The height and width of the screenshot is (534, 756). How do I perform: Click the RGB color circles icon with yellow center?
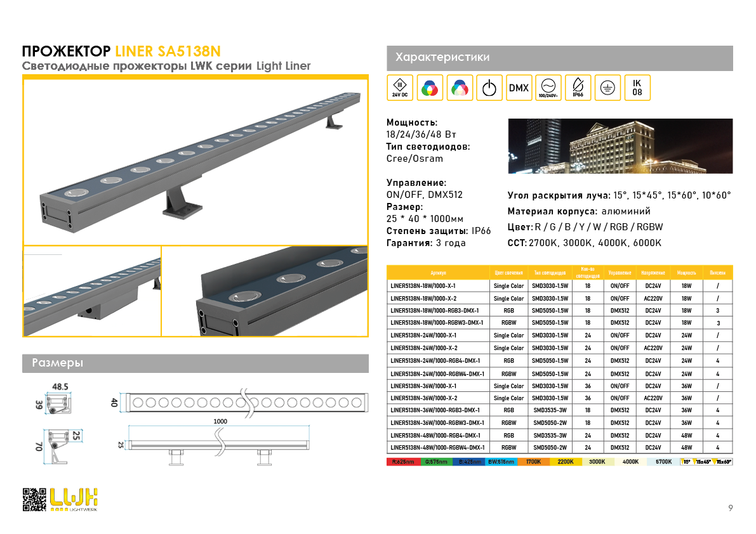pos(430,88)
